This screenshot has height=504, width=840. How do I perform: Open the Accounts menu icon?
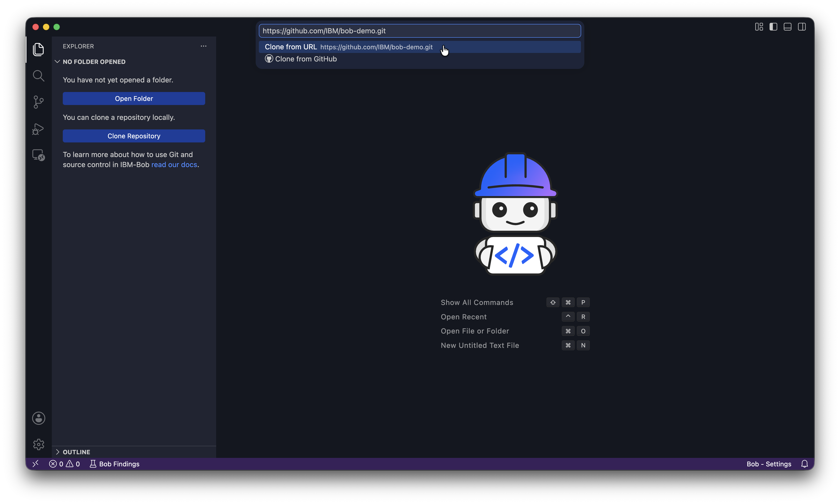click(x=38, y=418)
